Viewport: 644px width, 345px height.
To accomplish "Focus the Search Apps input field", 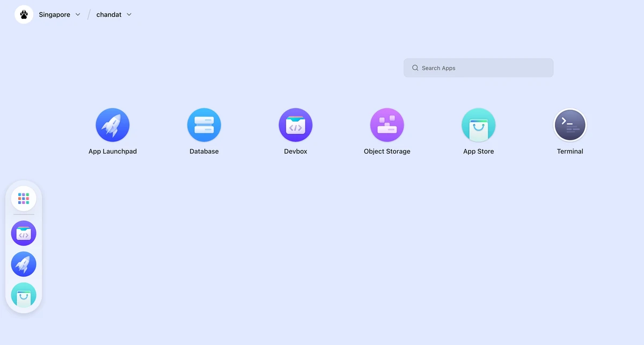I will [x=479, y=68].
